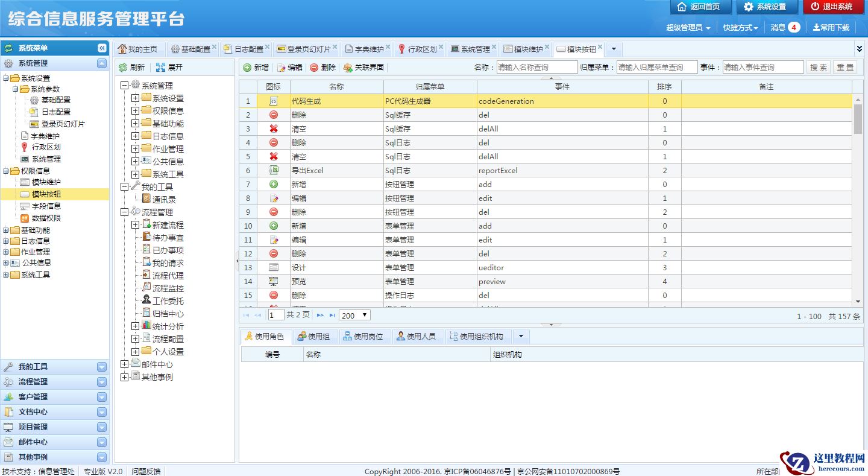The image size is (868, 476).
Task: Click the 归属菜单 query input field
Action: pyautogui.click(x=656, y=68)
